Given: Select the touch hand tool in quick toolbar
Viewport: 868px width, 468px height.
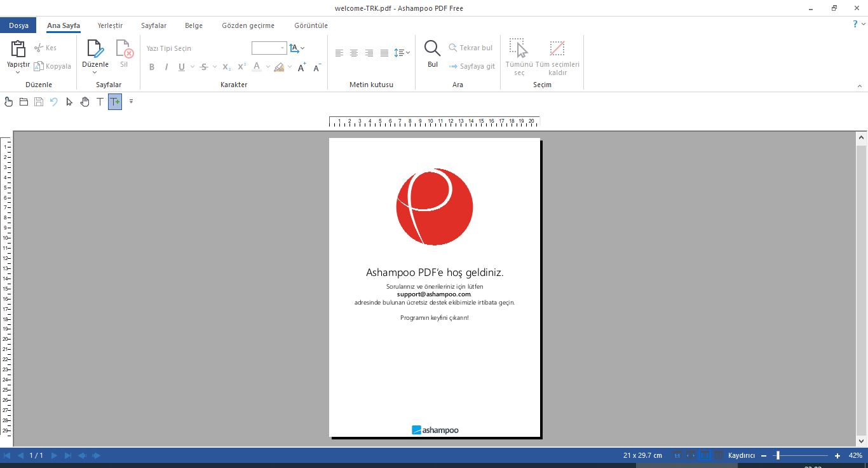Looking at the screenshot, I should point(8,102).
